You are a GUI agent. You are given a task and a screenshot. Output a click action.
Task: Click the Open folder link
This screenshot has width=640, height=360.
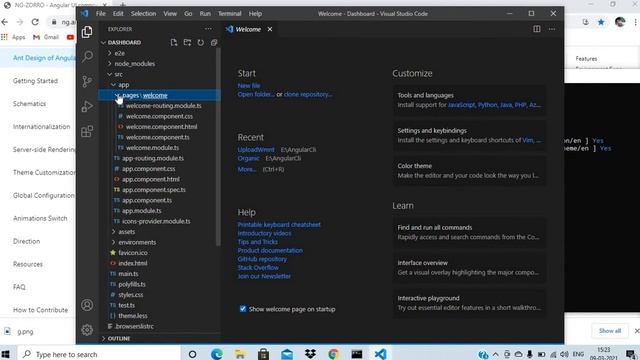(256, 94)
